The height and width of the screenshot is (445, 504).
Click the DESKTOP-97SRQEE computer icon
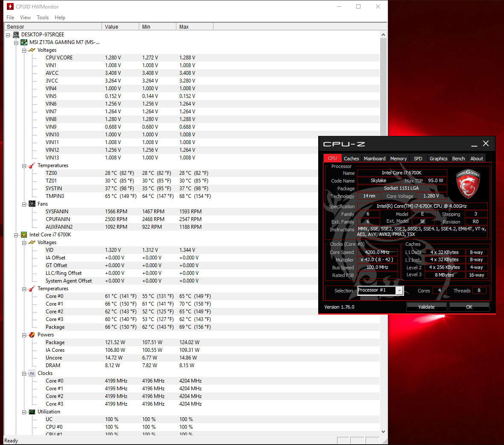16,35
